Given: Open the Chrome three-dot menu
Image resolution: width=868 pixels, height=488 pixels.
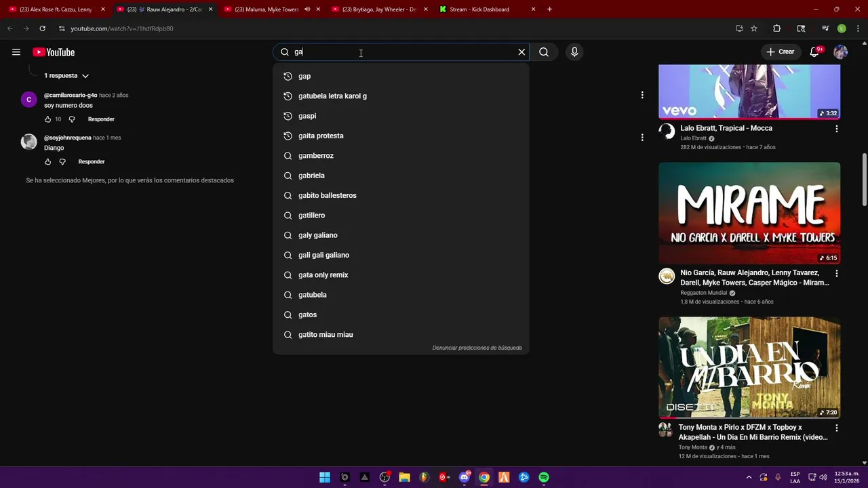Looking at the screenshot, I should click(856, 28).
